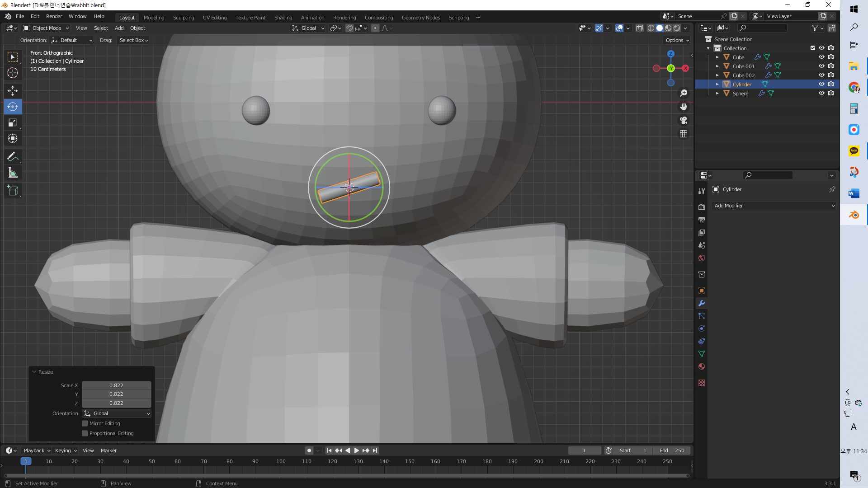
Task: Open the Orientation Default dropdown
Action: pos(71,40)
